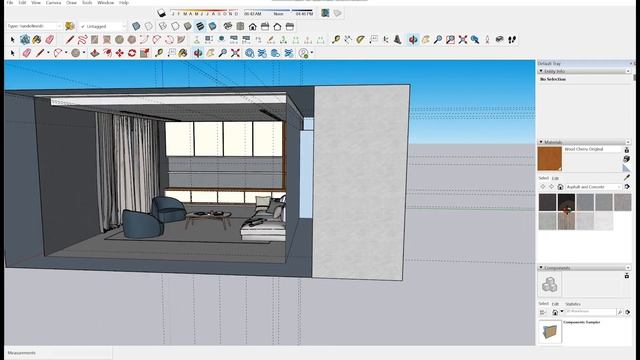Open the Components Edit tab
The width and height of the screenshot is (640, 360).
pyautogui.click(x=555, y=304)
